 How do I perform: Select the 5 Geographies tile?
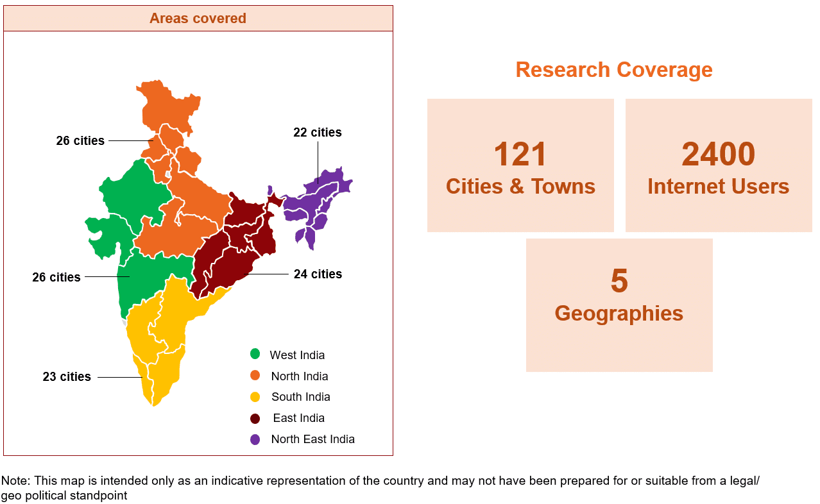(619, 305)
